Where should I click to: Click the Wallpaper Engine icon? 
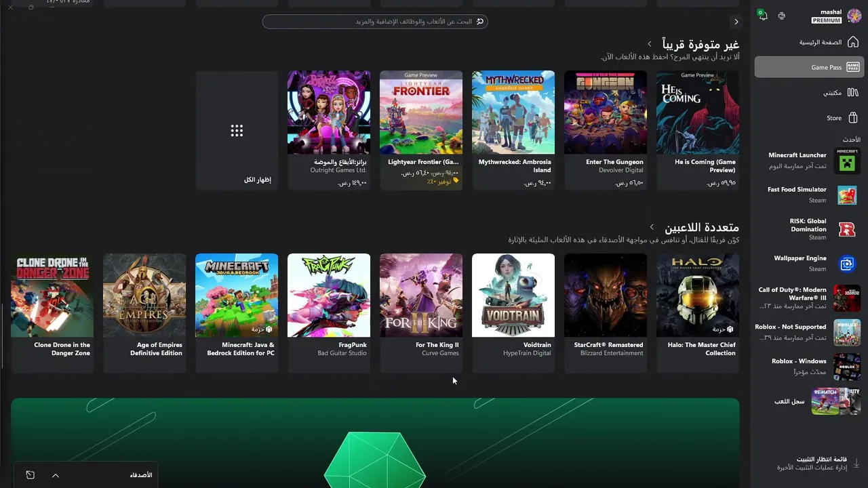(847, 264)
